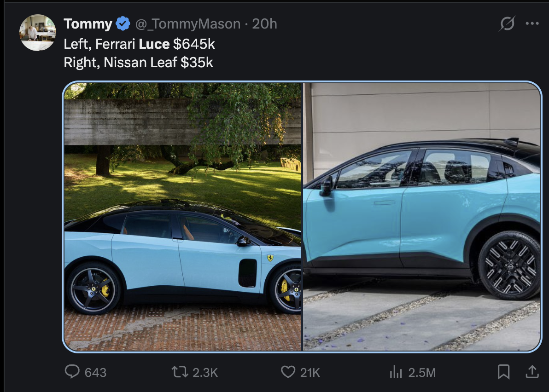Click the 2.5M views count
Screen dimensions: 549x392
pos(422,372)
